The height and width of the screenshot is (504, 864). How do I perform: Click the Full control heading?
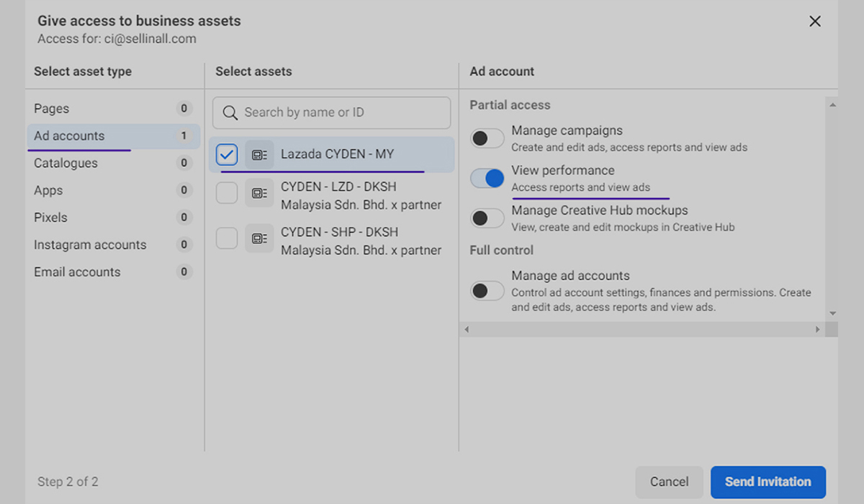coord(502,251)
